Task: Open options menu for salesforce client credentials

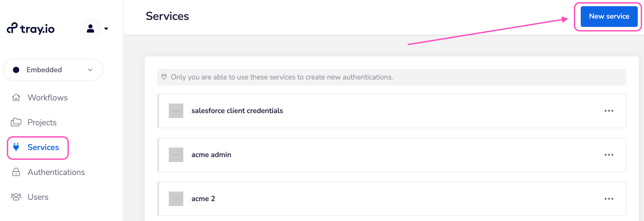Action: (x=609, y=111)
